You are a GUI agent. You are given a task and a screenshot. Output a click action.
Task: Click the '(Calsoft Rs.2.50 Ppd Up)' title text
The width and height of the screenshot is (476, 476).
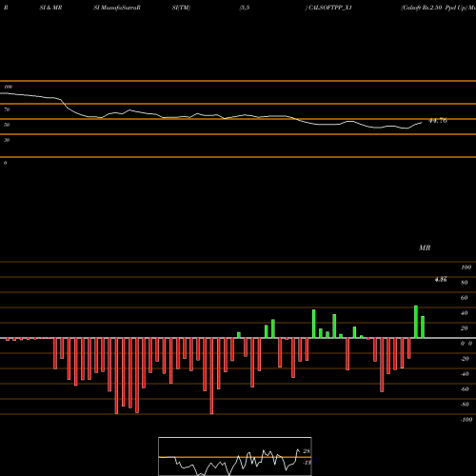[x=434, y=8]
